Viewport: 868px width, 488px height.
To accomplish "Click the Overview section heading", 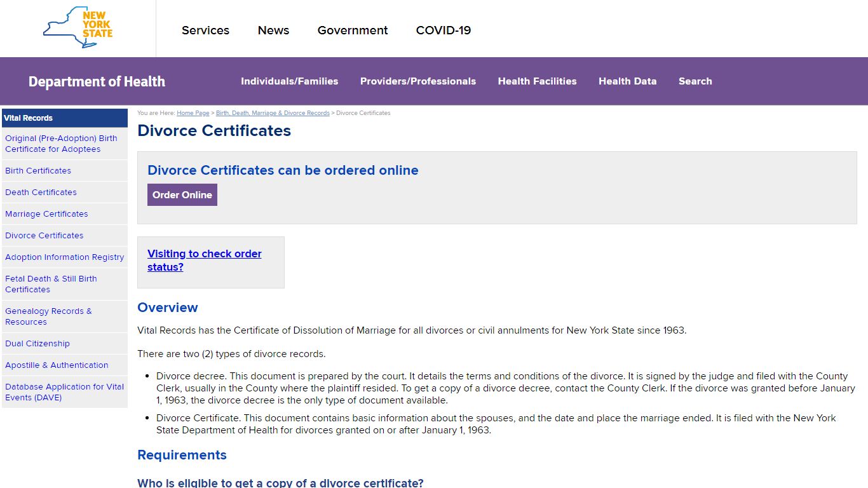I will [168, 308].
